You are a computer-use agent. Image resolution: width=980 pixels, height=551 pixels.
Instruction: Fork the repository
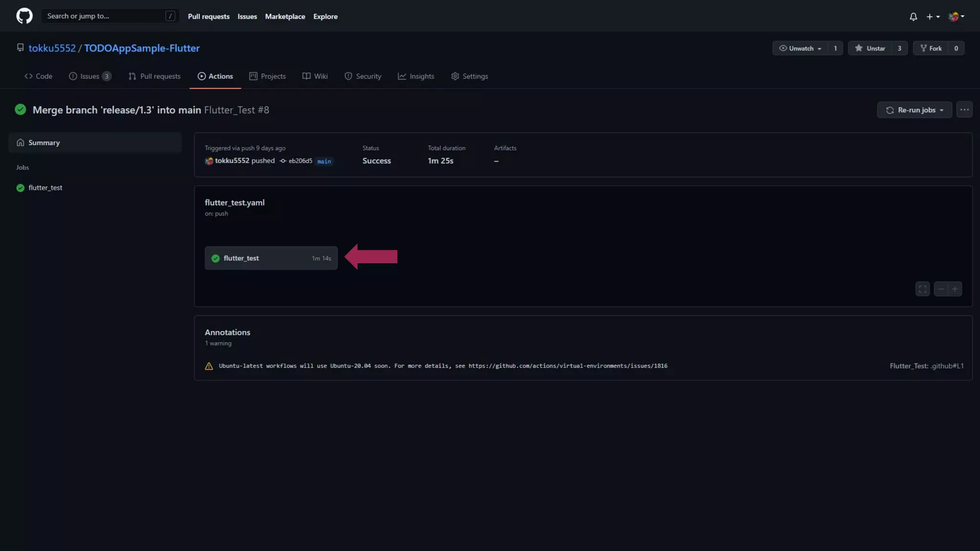point(931,48)
